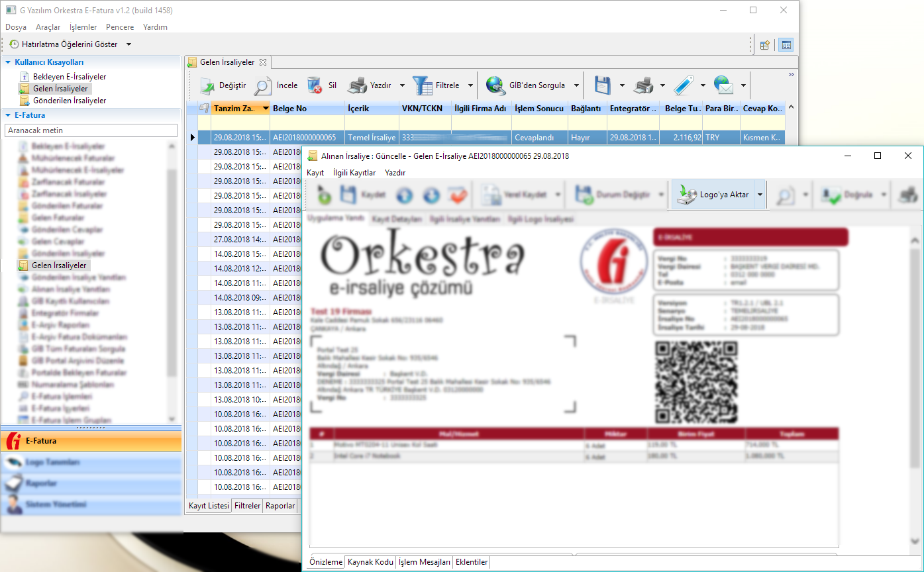Switch to the Filtreler tab

pos(247,506)
